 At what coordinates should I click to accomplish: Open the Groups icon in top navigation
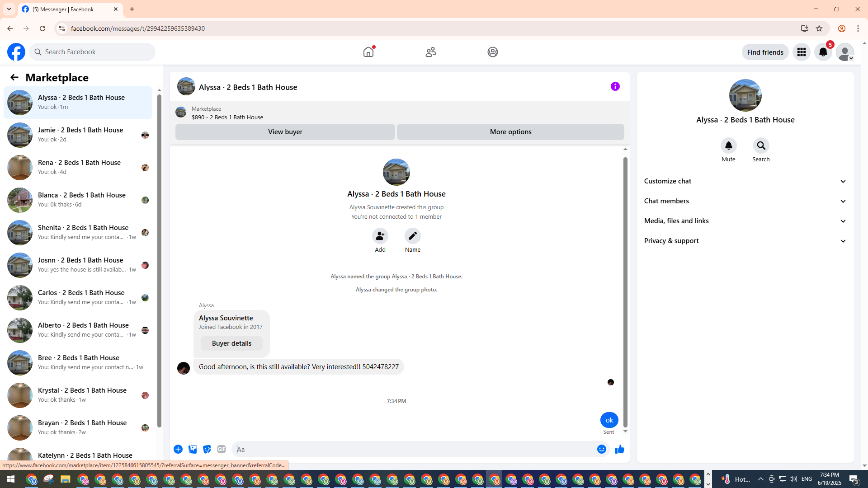[493, 52]
